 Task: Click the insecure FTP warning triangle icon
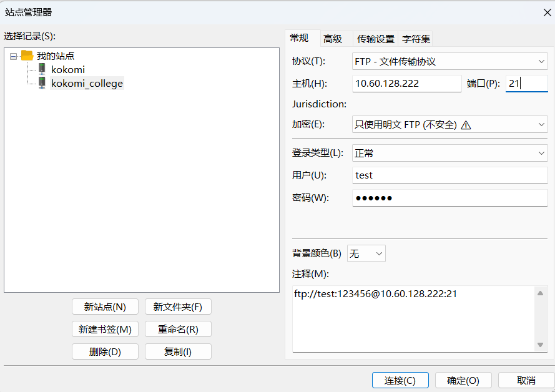[466, 125]
